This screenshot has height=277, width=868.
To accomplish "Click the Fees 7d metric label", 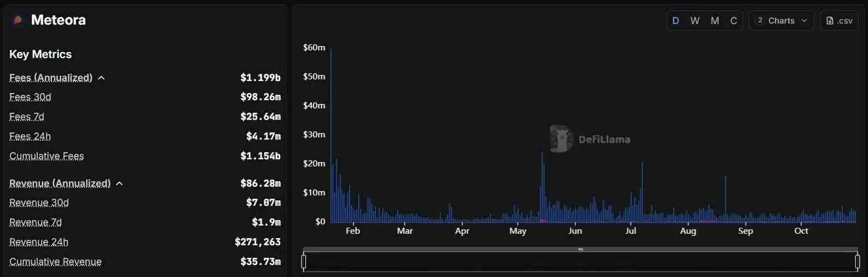I will pyautogui.click(x=27, y=117).
